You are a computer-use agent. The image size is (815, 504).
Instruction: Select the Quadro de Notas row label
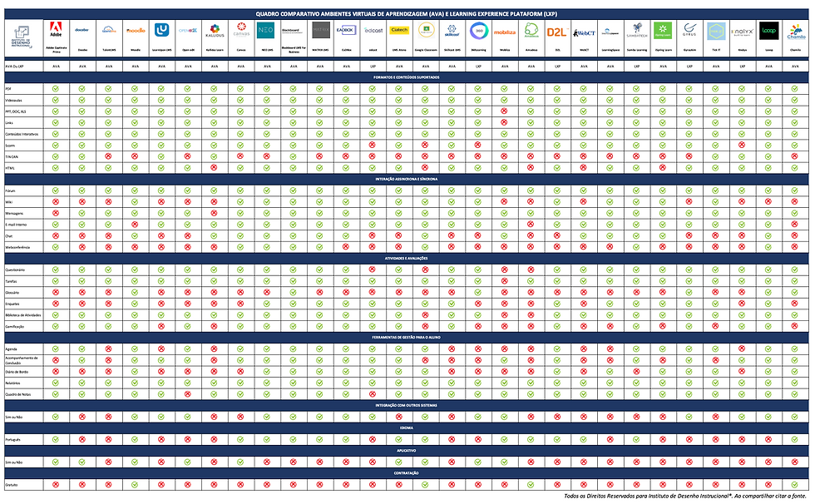point(18,394)
